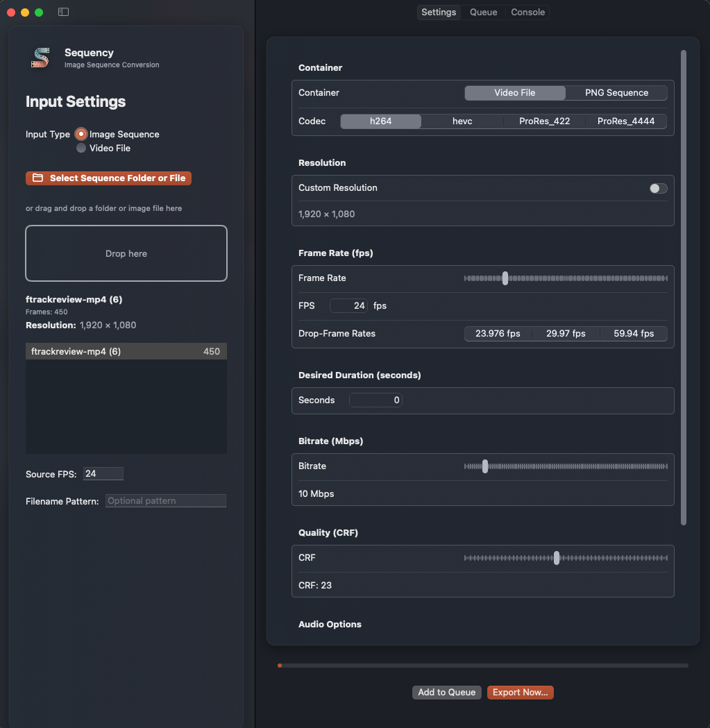The image size is (710, 728).
Task: Click the CRF slider handle
Action: (557, 557)
